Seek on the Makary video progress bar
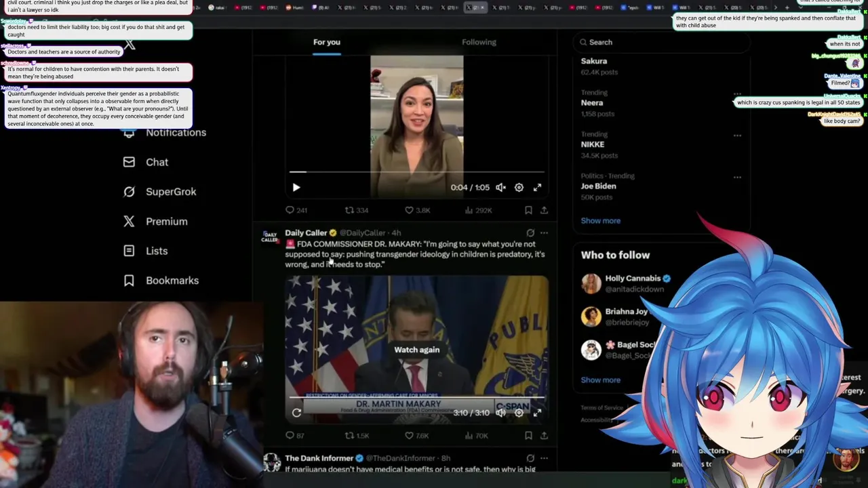868x488 pixels. click(416, 397)
